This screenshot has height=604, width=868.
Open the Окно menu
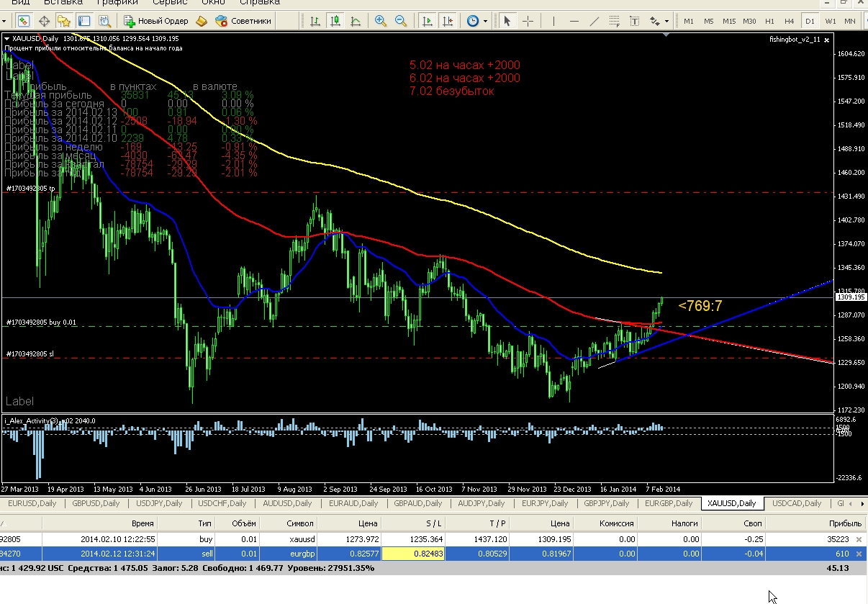214,3
